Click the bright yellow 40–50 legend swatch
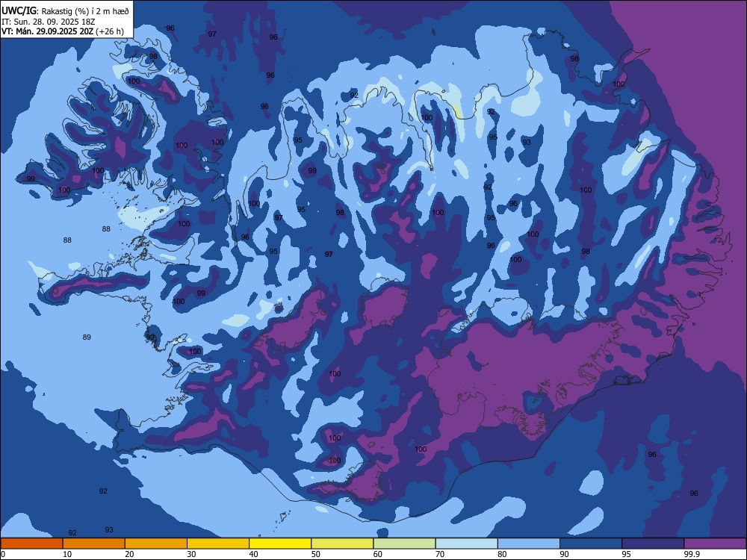This screenshot has width=747, height=560. pos(280,544)
